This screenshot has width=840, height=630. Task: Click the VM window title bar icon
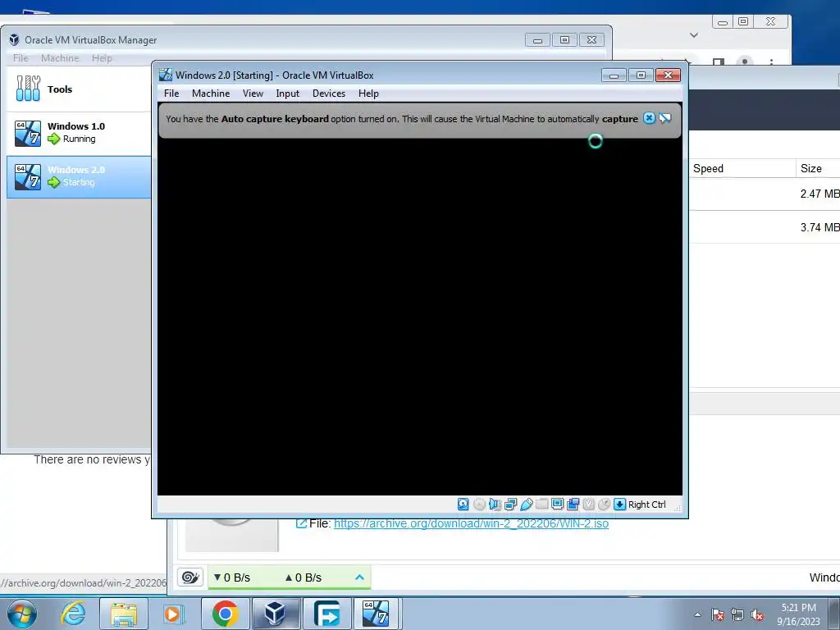[166, 75]
